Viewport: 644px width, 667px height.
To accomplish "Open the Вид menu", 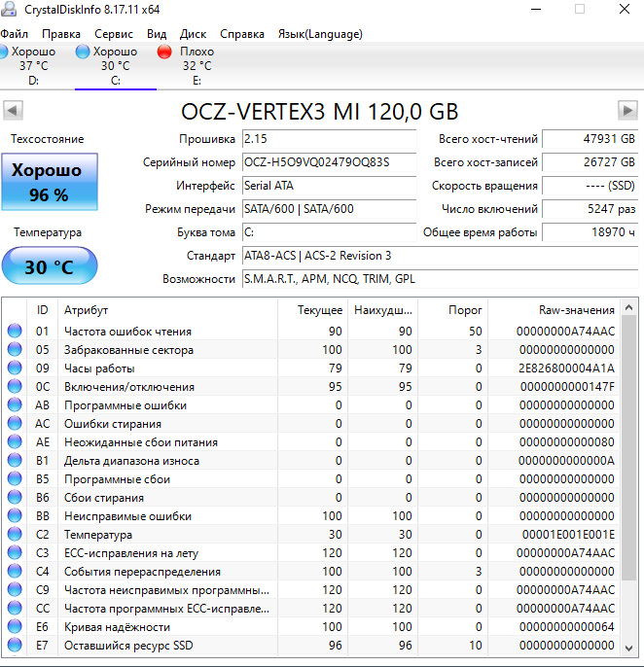I will coord(157,34).
